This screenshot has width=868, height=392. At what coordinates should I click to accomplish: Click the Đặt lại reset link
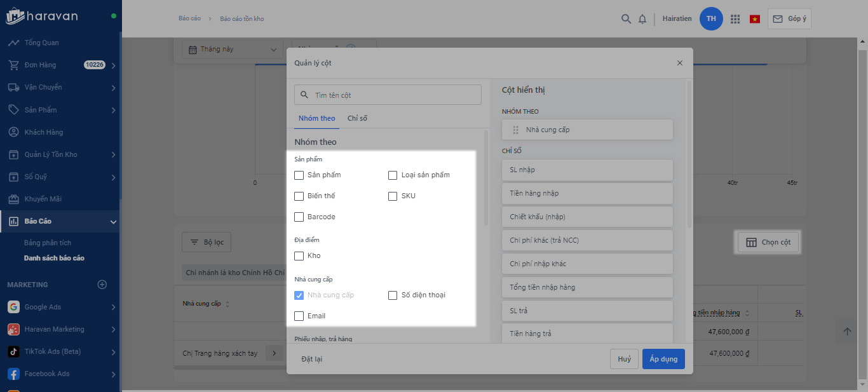(311, 359)
